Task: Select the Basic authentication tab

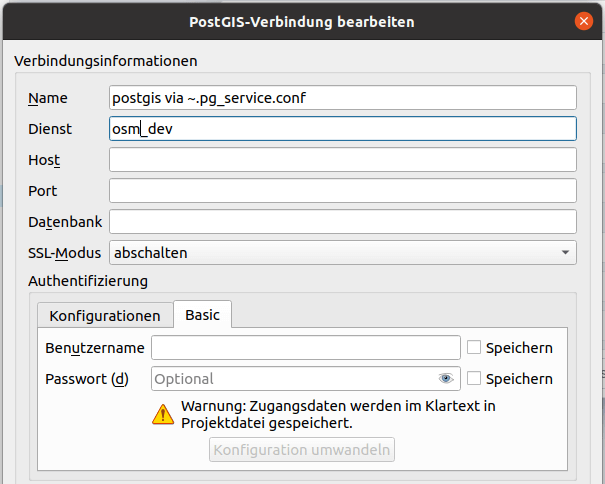Action: pyautogui.click(x=202, y=315)
